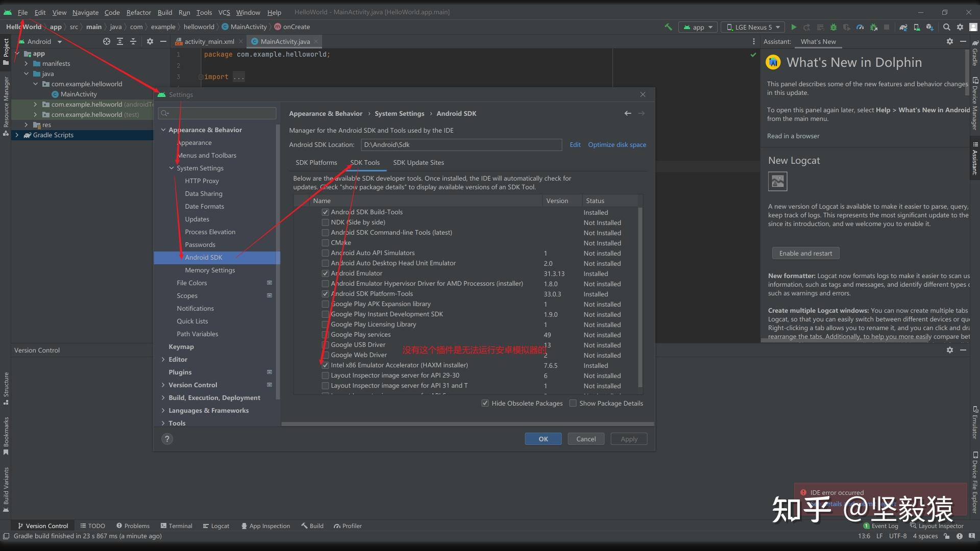Uncheck Intel x86 Emulator Accelerator checkbox
Screen dimensions: 980x551
[x=325, y=365]
